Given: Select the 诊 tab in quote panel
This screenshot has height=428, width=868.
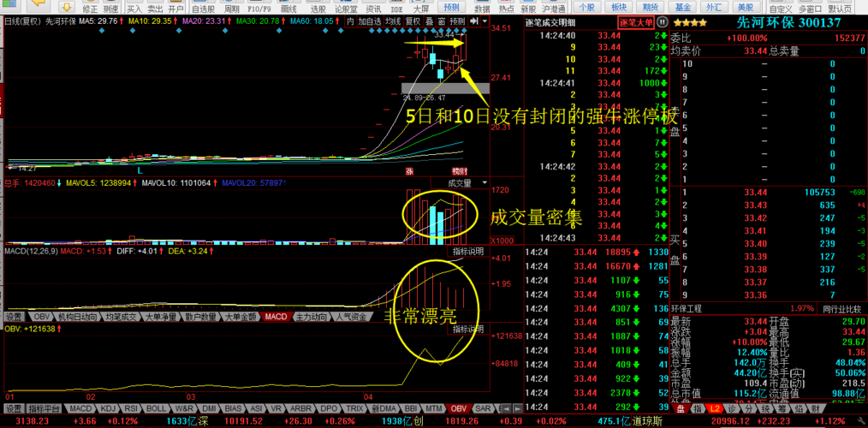Looking at the screenshot, I should click(732, 408).
